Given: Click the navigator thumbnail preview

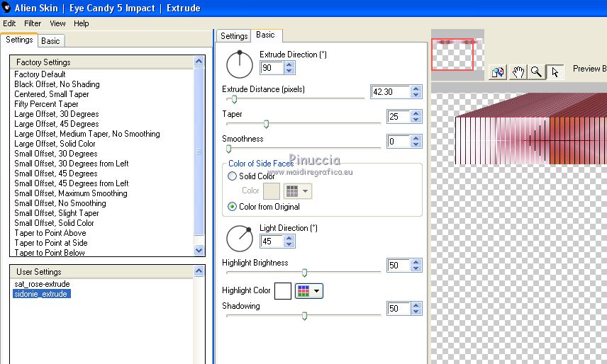Looking at the screenshot, I should [457, 54].
